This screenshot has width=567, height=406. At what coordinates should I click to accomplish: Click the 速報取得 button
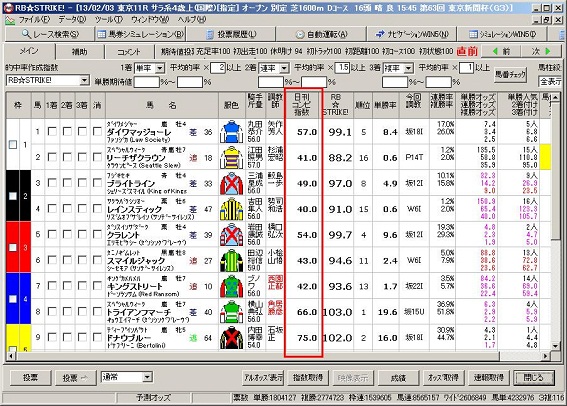click(489, 378)
